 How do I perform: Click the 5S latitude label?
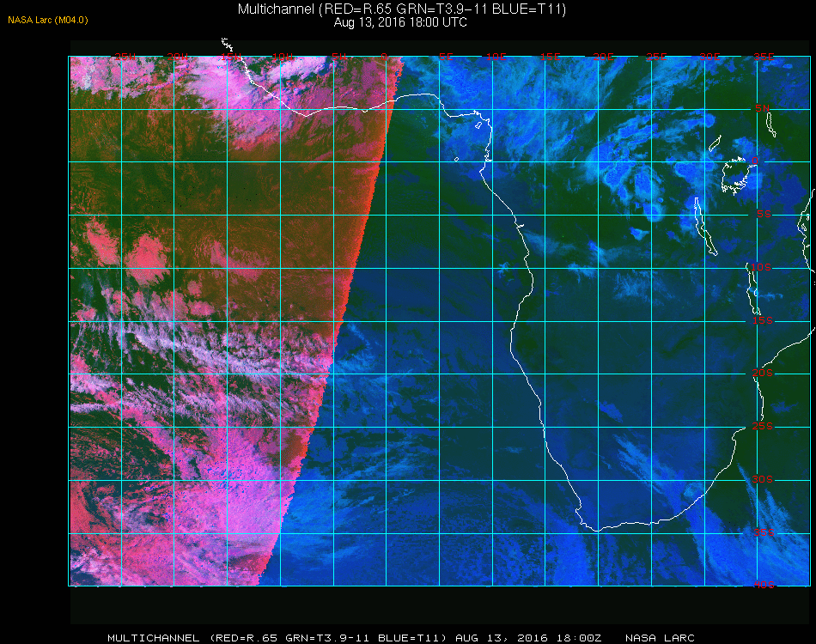click(x=764, y=215)
